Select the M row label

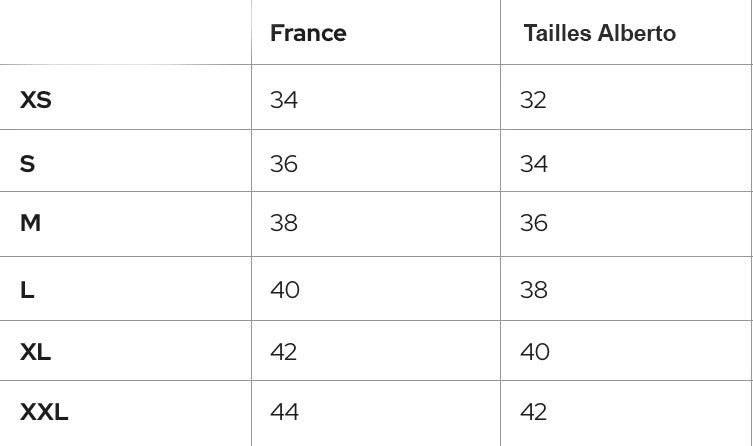pyautogui.click(x=30, y=223)
